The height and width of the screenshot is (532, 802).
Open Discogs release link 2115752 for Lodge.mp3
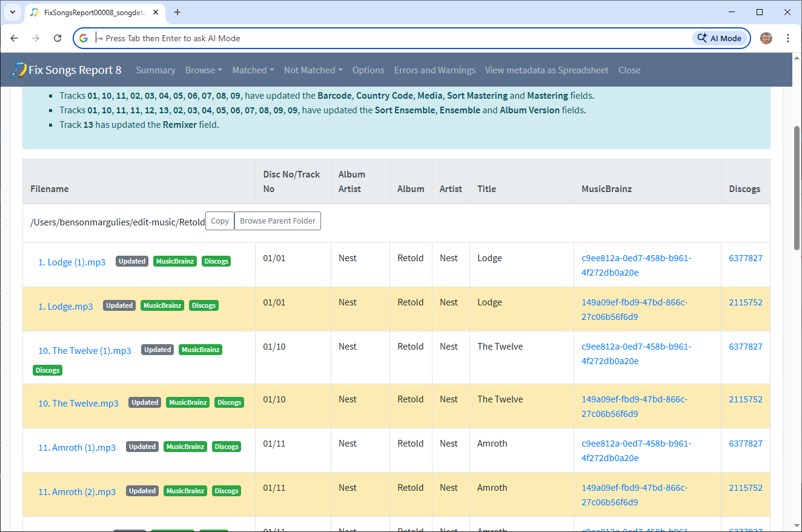click(745, 302)
